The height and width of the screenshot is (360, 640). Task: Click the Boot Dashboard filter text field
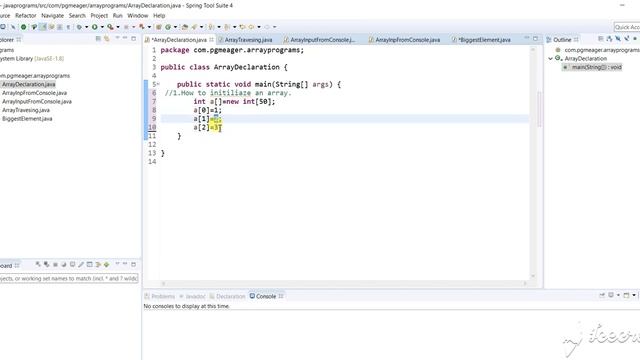pyautogui.click(x=69, y=278)
